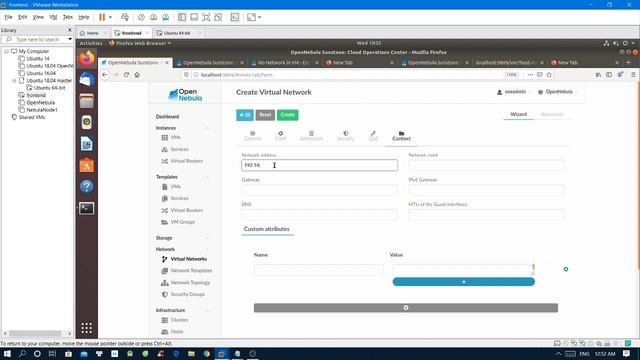Open the VMware Tabs menu

67,17
